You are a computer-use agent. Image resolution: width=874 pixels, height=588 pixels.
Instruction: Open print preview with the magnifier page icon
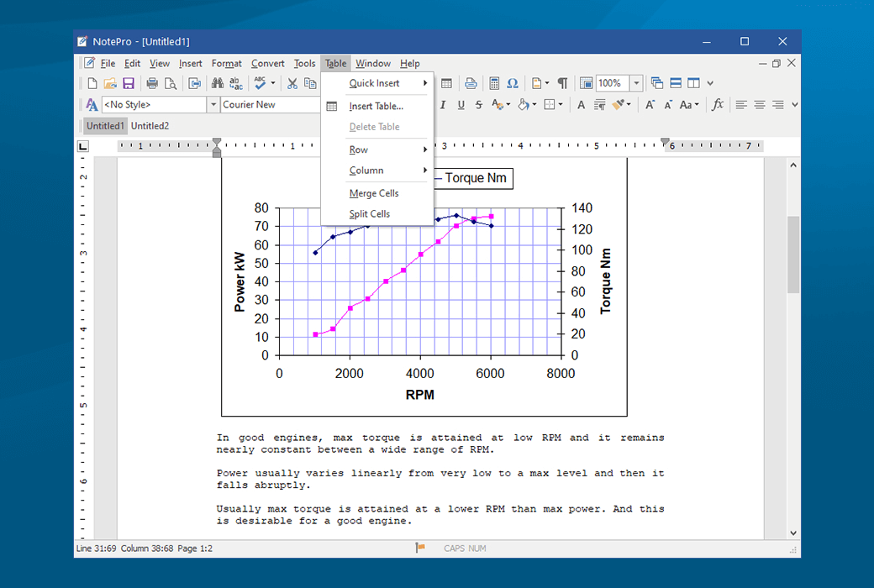[x=171, y=83]
